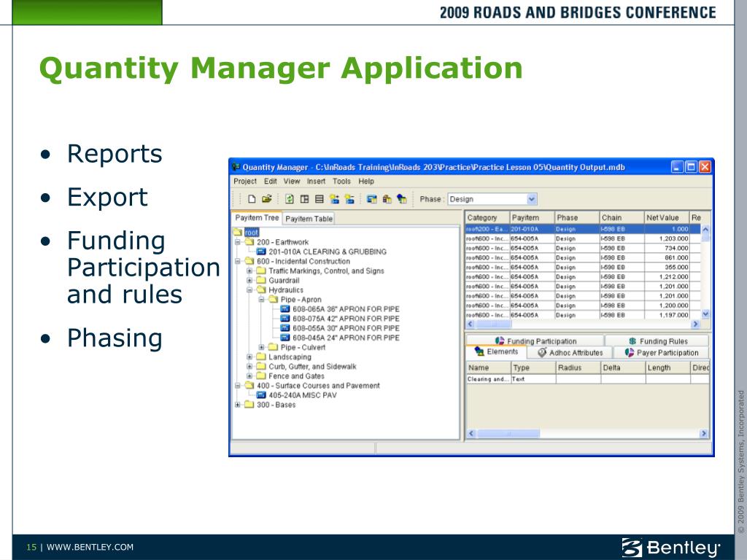Viewport: 747px width, 560px height.
Task: Select the Elements tab
Action: point(496,352)
